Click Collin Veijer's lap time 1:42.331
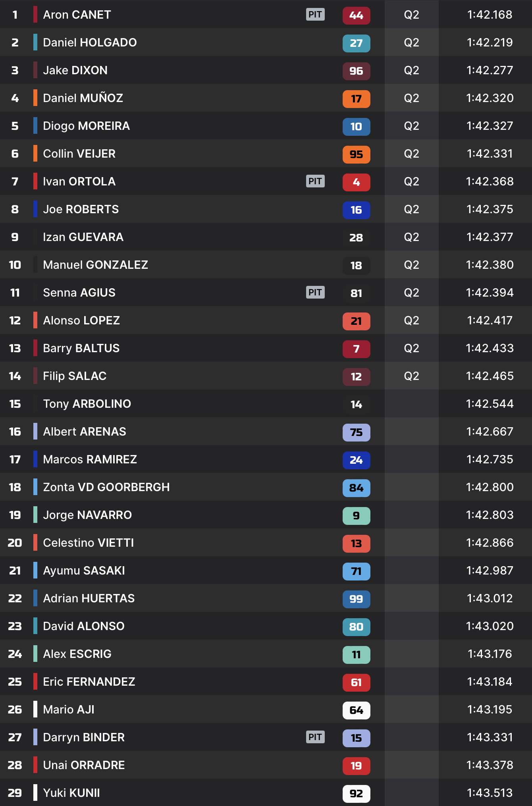The image size is (532, 806). (490, 154)
